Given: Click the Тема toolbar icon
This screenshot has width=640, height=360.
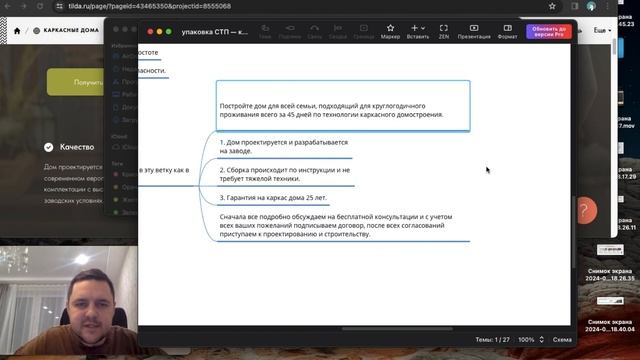Looking at the screenshot, I should [265, 31].
